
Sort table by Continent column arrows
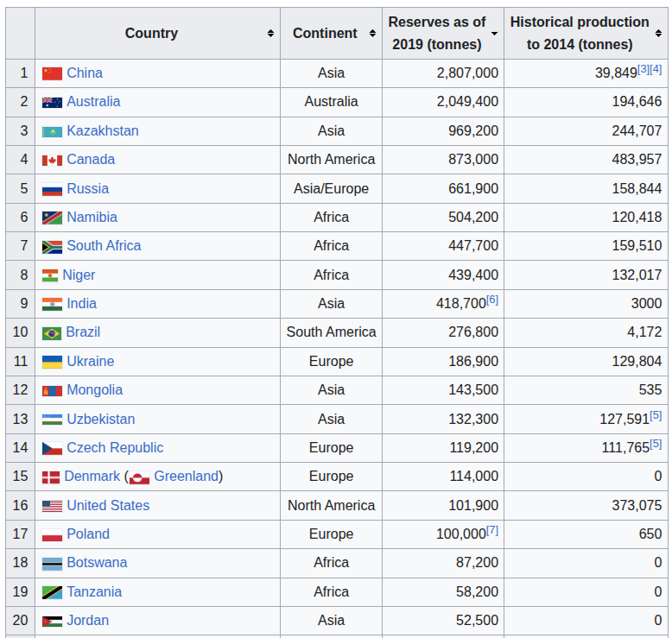click(x=372, y=33)
